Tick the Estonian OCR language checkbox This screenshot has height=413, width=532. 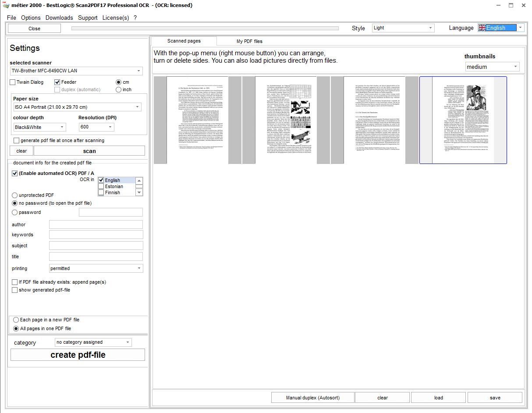coord(101,186)
